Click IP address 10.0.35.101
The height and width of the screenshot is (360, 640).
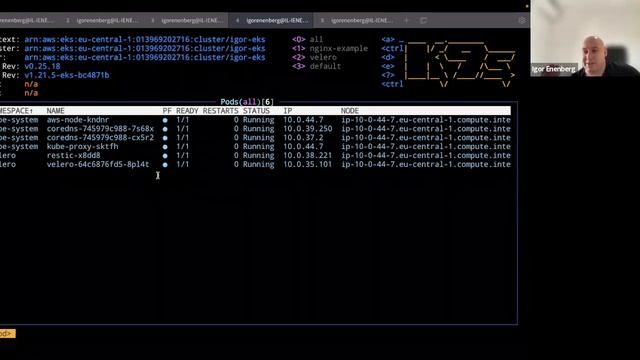308,165
